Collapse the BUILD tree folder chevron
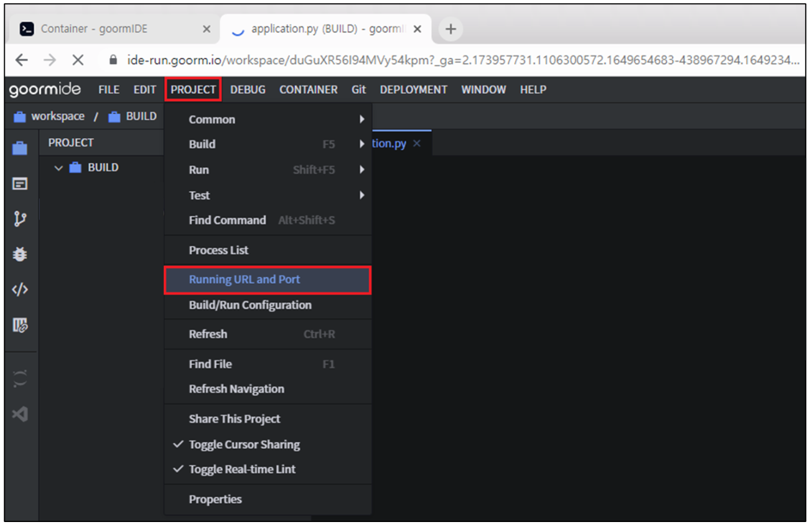The width and height of the screenshot is (812, 527). click(59, 168)
